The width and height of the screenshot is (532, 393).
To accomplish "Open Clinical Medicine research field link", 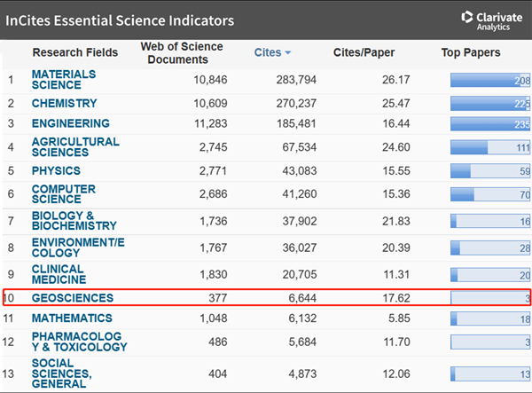I will (x=59, y=274).
